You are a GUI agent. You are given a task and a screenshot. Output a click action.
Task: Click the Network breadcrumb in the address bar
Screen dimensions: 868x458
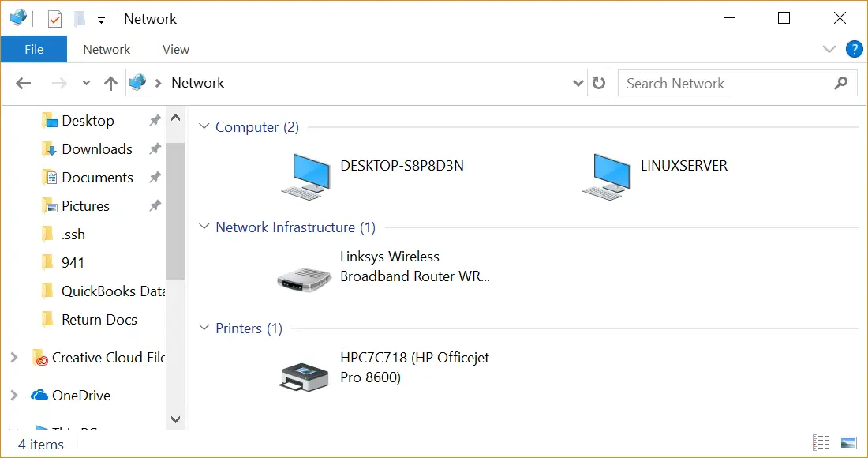(x=197, y=82)
